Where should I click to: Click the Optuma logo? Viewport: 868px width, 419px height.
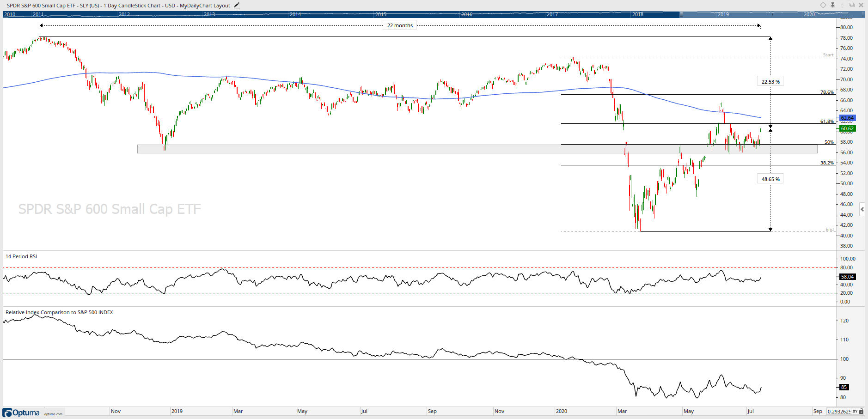pos(21,413)
